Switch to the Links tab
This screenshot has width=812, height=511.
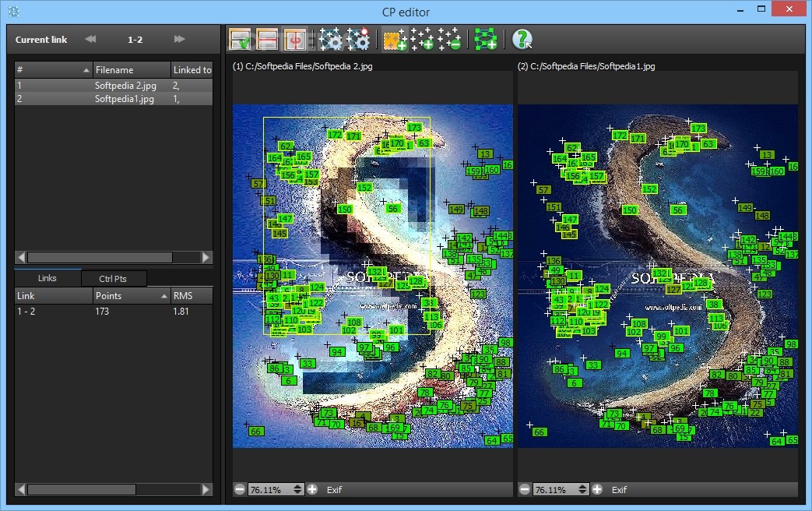(47, 278)
